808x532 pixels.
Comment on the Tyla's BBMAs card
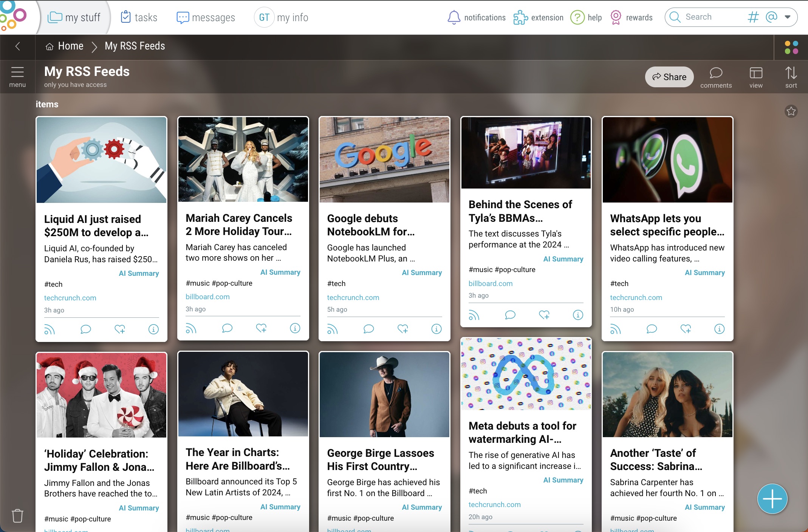(510, 315)
